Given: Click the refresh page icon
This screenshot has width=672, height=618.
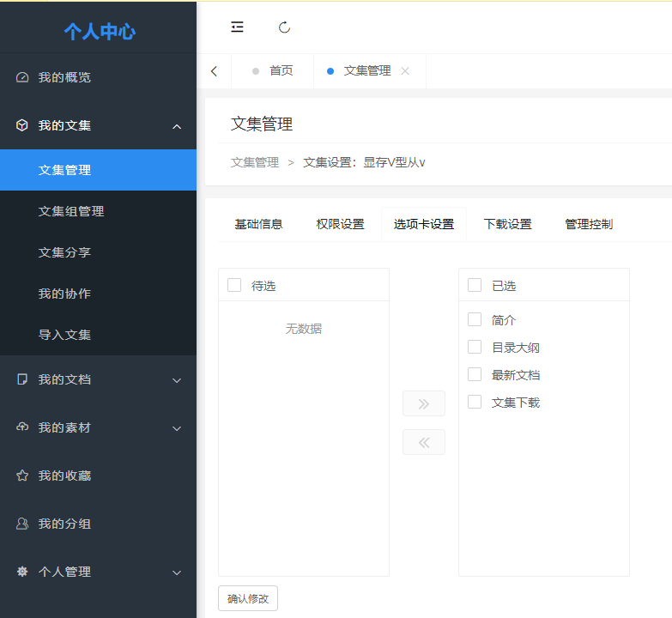Looking at the screenshot, I should (x=285, y=27).
